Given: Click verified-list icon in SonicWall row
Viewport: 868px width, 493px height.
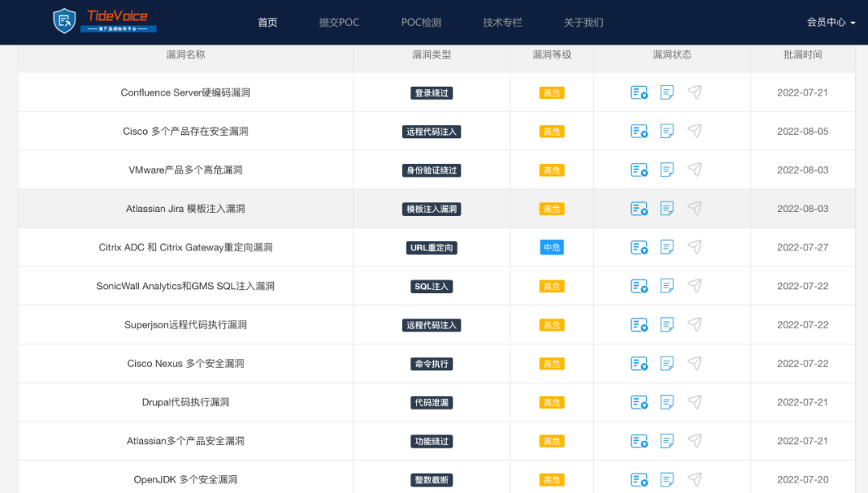Looking at the screenshot, I should pyautogui.click(x=640, y=286).
